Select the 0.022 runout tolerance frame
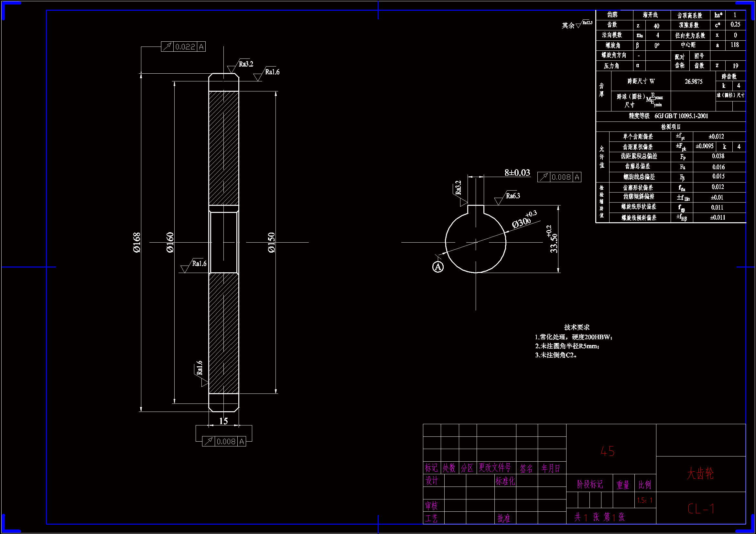The width and height of the screenshot is (756, 534). pyautogui.click(x=183, y=47)
